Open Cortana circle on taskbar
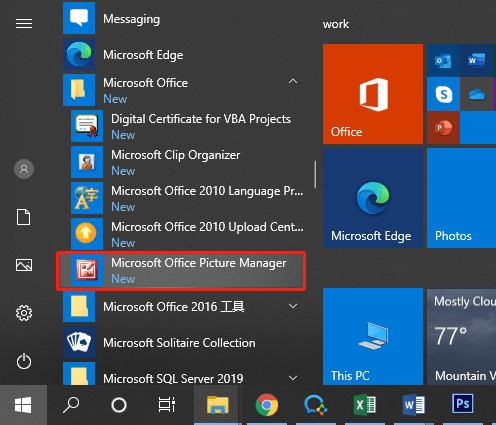Viewport: 496px width, 425px height. pos(119,405)
